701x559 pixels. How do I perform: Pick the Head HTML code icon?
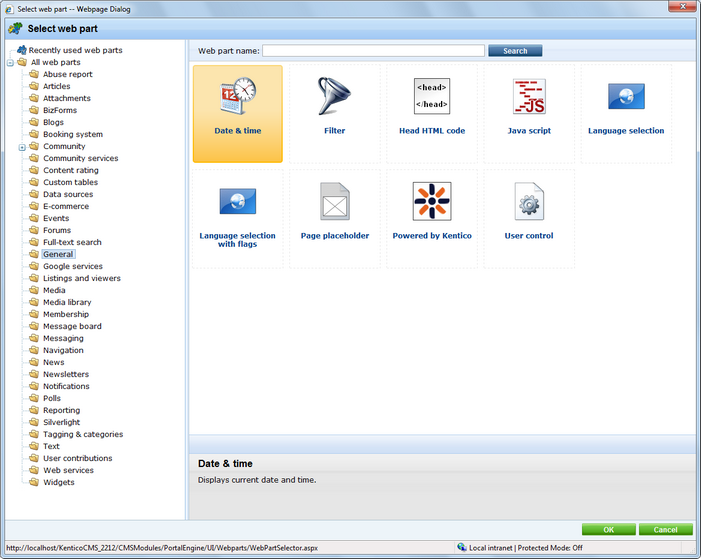pos(431,97)
